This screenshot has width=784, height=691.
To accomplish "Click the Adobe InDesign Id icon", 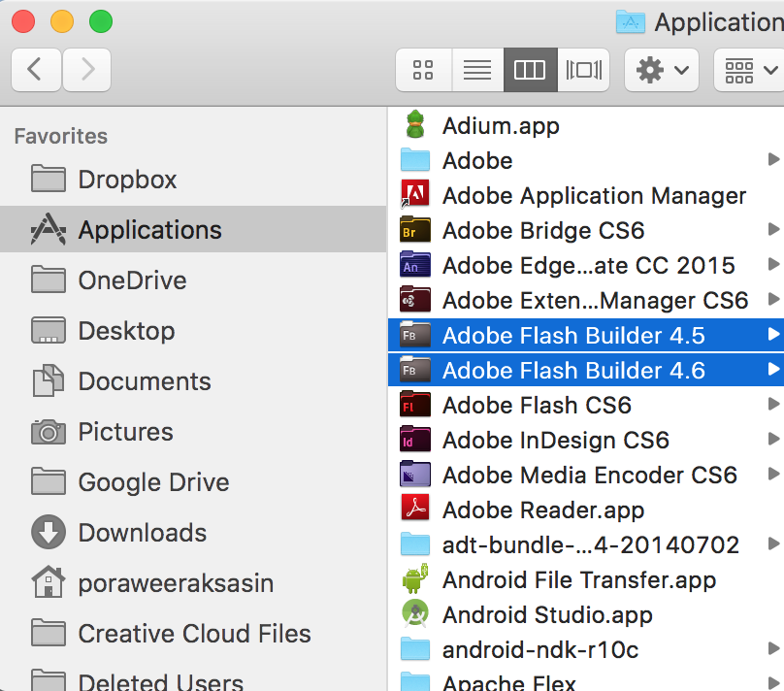I will click(x=415, y=440).
